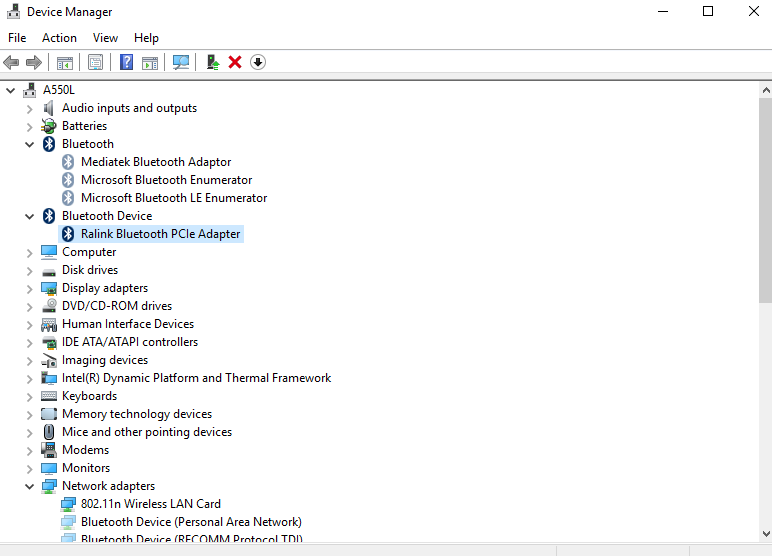The width and height of the screenshot is (772, 556).
Task: Click the Forward arrow toolbar icon
Action: pyautogui.click(x=33, y=63)
